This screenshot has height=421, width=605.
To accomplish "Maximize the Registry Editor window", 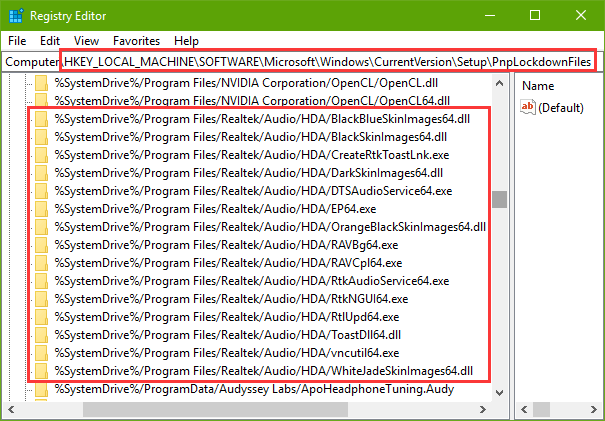I will pyautogui.click(x=535, y=16).
